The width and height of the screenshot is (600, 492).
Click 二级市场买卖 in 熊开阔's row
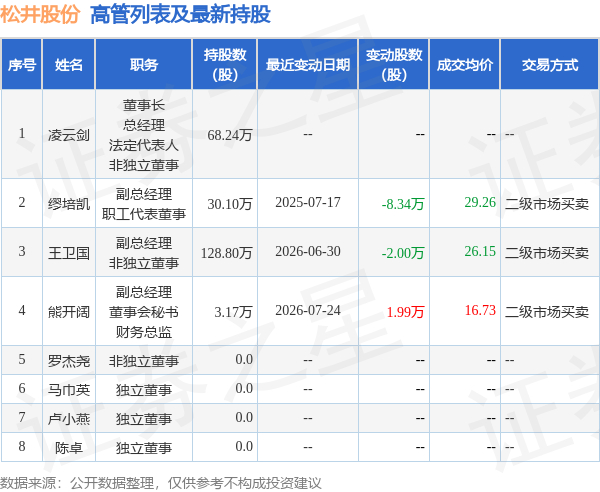[547, 312]
